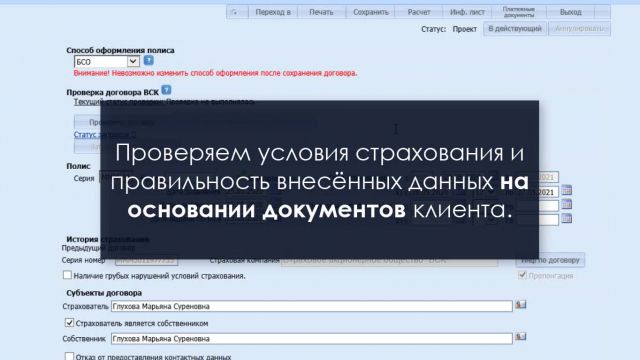Click the 'Печать' toolbar button

pyautogui.click(x=321, y=12)
